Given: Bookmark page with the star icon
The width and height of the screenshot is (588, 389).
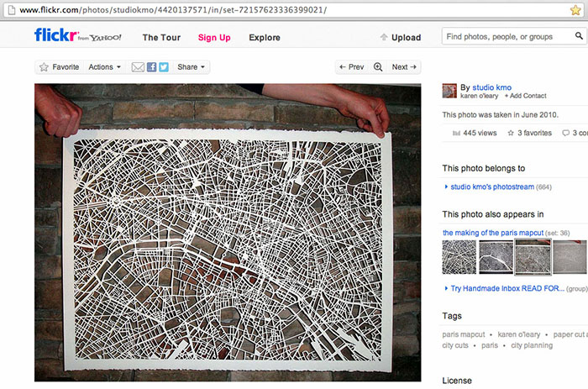Looking at the screenshot, I should 575,9.
